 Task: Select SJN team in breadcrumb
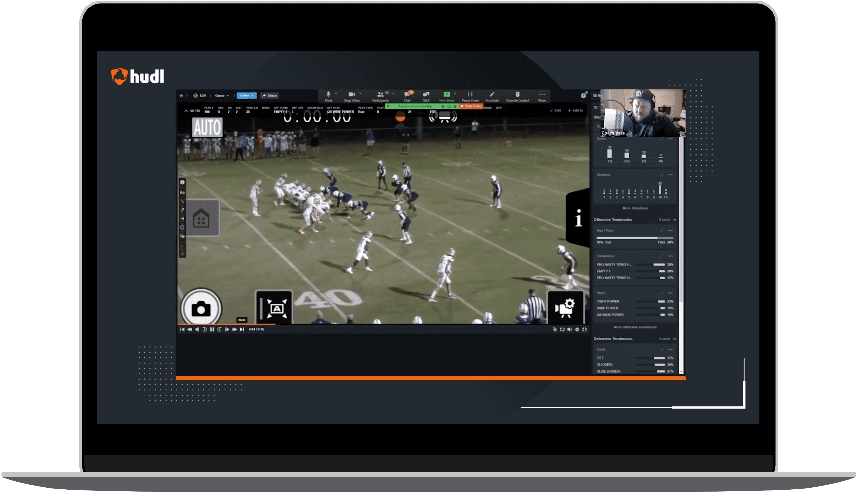[200, 96]
